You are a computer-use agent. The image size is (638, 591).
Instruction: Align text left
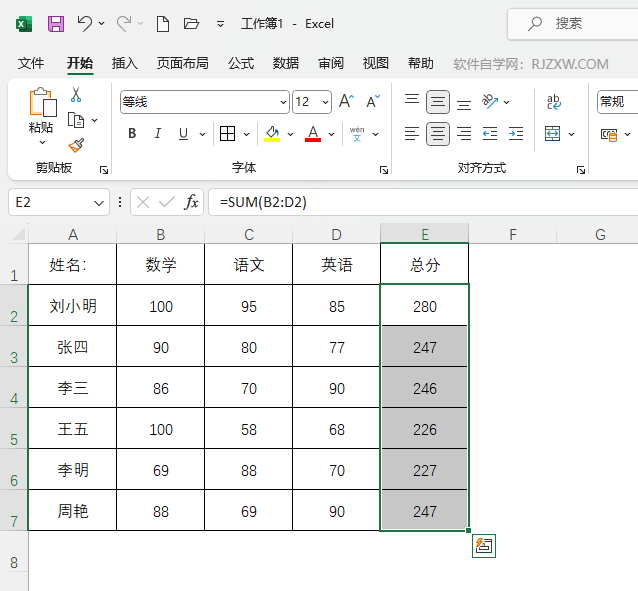412,134
